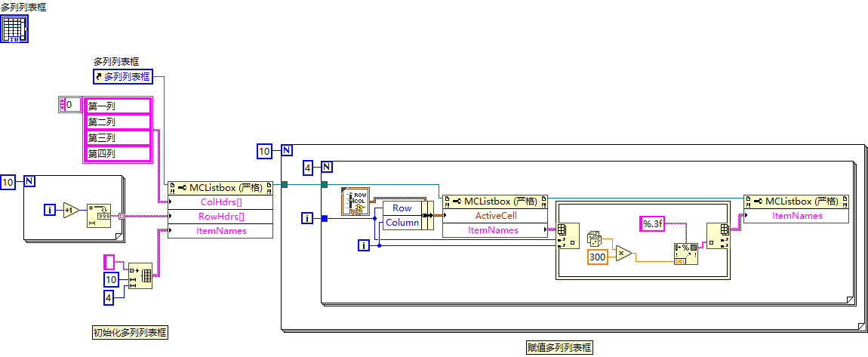Select the 4 count constant of the inner loop
This screenshot has height=357, width=868.
coord(309,167)
